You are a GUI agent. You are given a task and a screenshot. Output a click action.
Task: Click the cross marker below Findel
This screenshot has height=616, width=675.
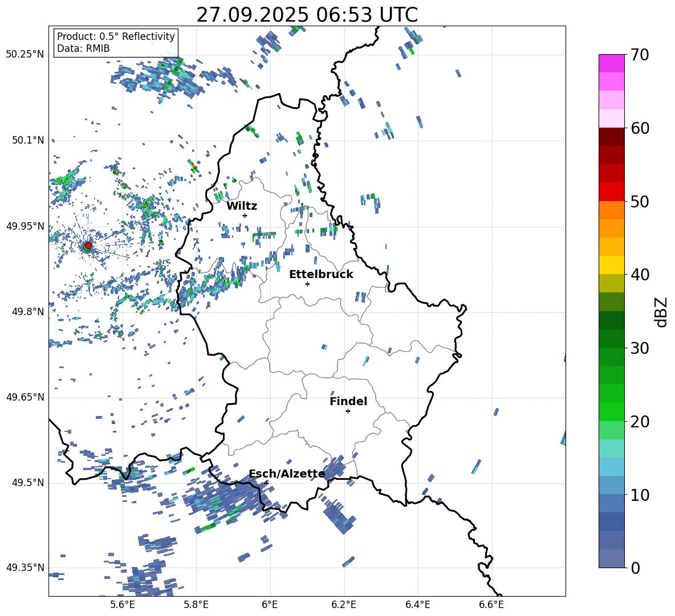[348, 411]
